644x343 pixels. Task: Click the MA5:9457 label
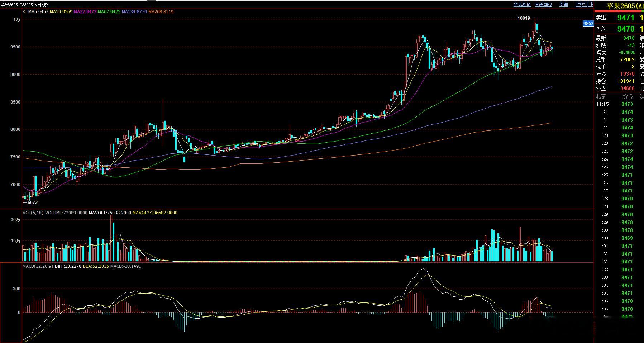(38, 12)
